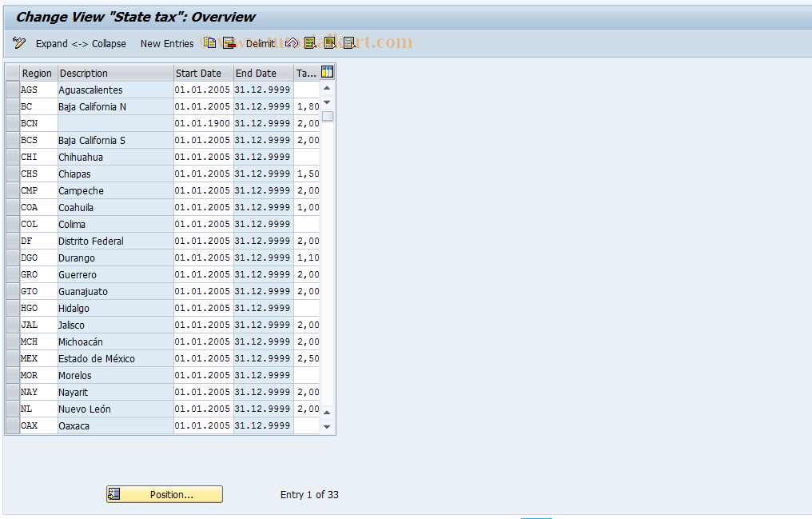Click page-down arrow below the top scroll arrow
This screenshot has height=519, width=812.
pos(327,102)
